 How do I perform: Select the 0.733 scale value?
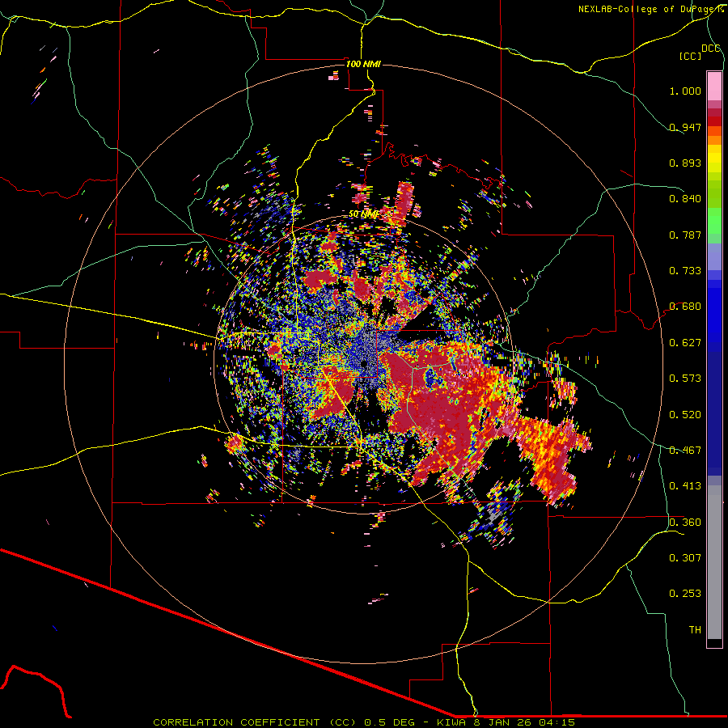pyautogui.click(x=685, y=271)
